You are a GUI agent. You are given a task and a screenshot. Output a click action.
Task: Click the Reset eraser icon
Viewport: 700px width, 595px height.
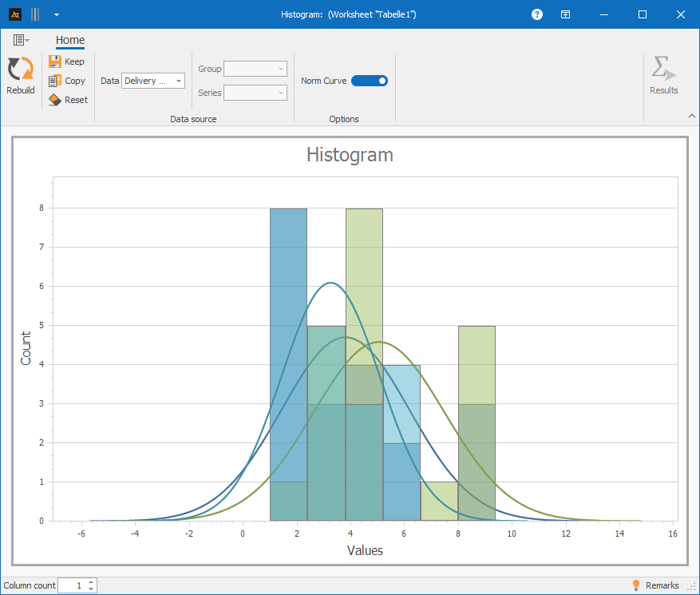(55, 100)
